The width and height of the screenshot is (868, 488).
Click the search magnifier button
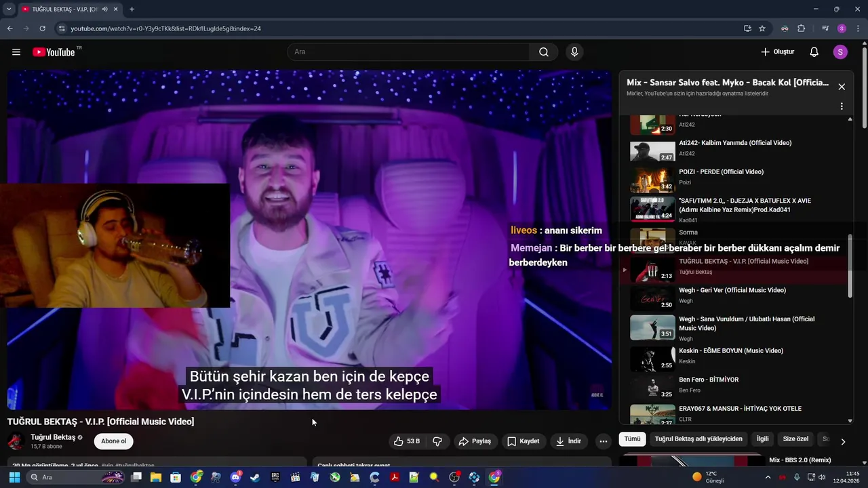(544, 52)
